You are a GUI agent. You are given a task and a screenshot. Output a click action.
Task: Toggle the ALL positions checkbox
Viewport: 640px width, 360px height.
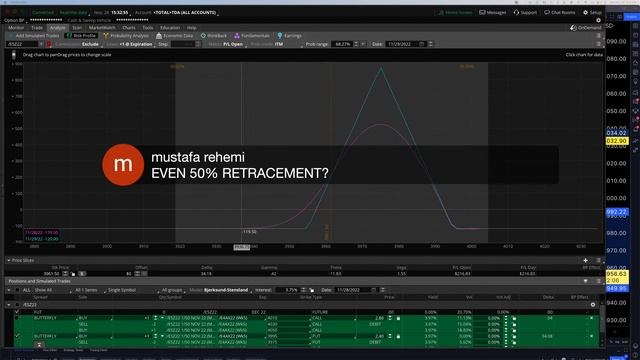coord(17,290)
